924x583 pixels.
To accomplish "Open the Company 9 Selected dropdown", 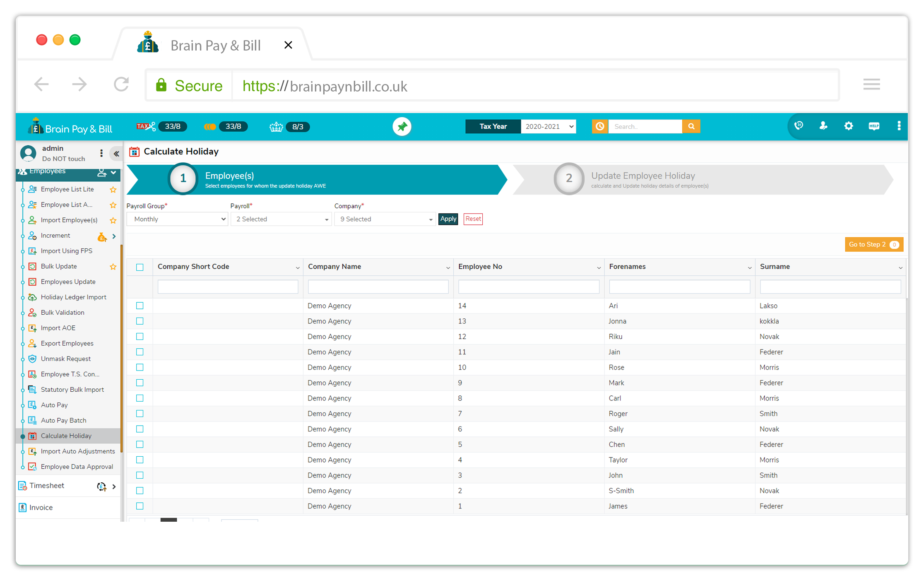I will (x=385, y=219).
